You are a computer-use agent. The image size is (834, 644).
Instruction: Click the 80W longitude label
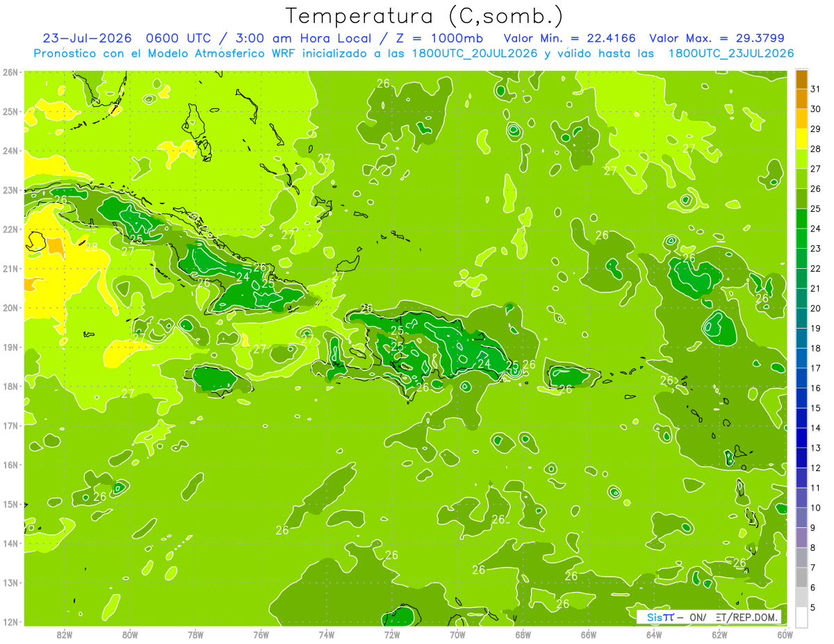(129, 634)
